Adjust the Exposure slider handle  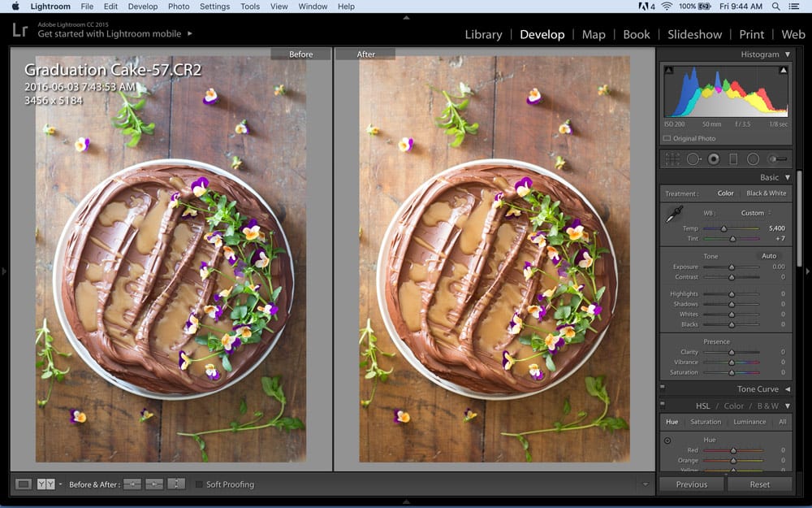pyautogui.click(x=731, y=267)
